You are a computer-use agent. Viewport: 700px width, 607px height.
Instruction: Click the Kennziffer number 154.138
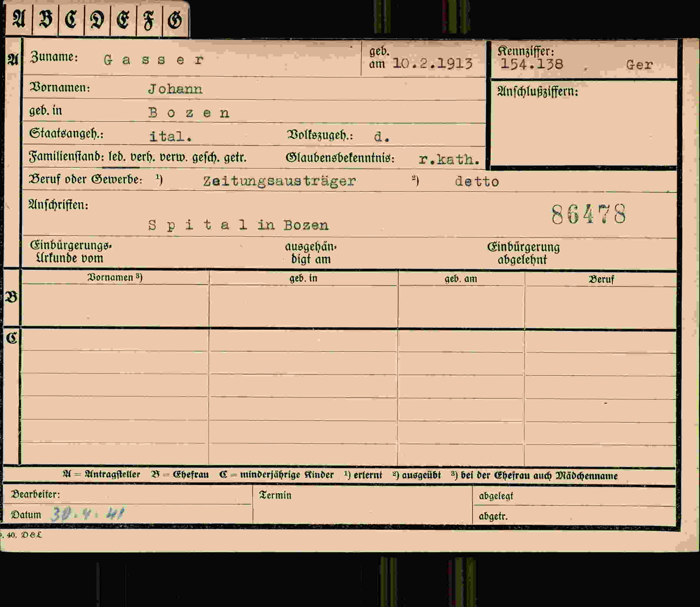coord(532,64)
